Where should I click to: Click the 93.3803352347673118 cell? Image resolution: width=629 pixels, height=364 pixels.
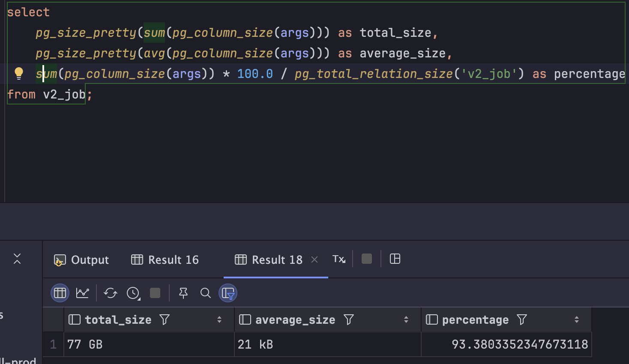[506, 344]
